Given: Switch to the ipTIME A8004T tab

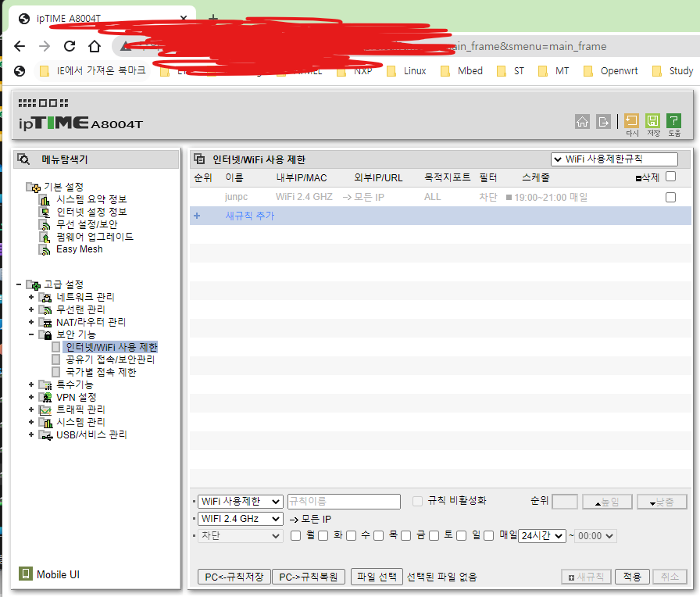Looking at the screenshot, I should pyautogui.click(x=102, y=18).
